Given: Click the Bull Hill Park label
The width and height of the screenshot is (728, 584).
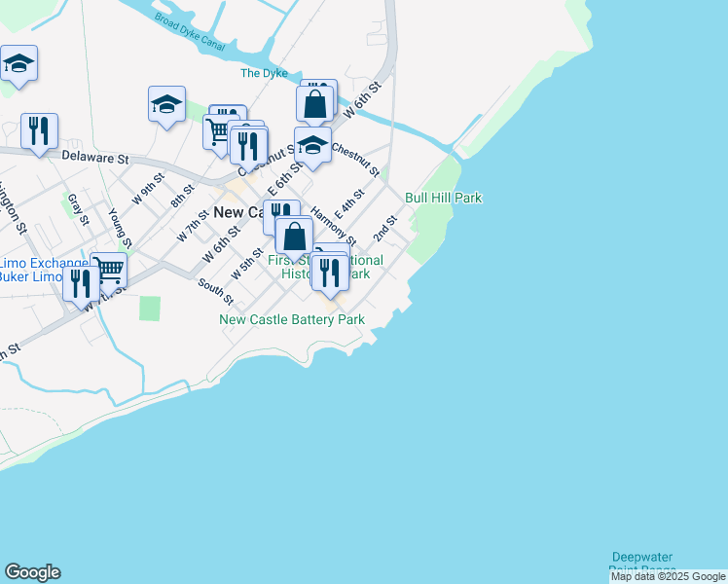Looking at the screenshot, I should click(x=444, y=198).
